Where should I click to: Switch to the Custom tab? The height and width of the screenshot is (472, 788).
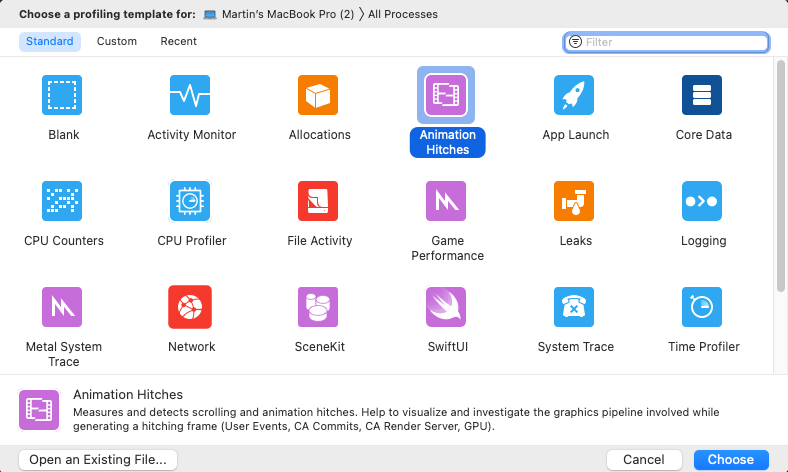[x=117, y=42]
